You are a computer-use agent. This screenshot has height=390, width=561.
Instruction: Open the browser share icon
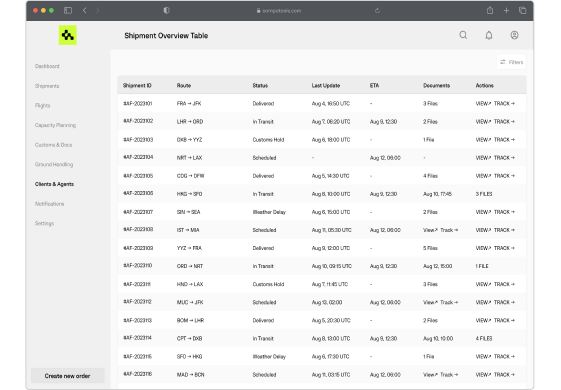[490, 10]
